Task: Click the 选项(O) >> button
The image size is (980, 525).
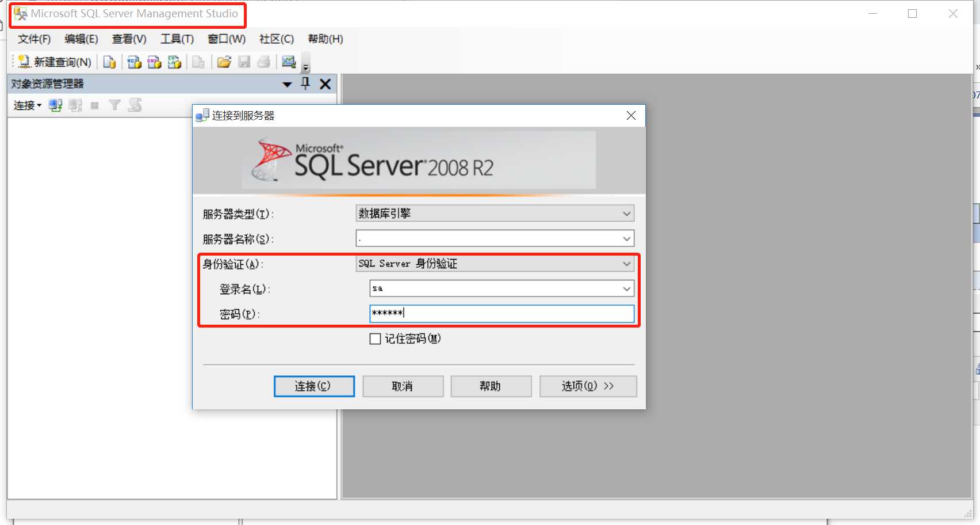Action: (x=588, y=386)
